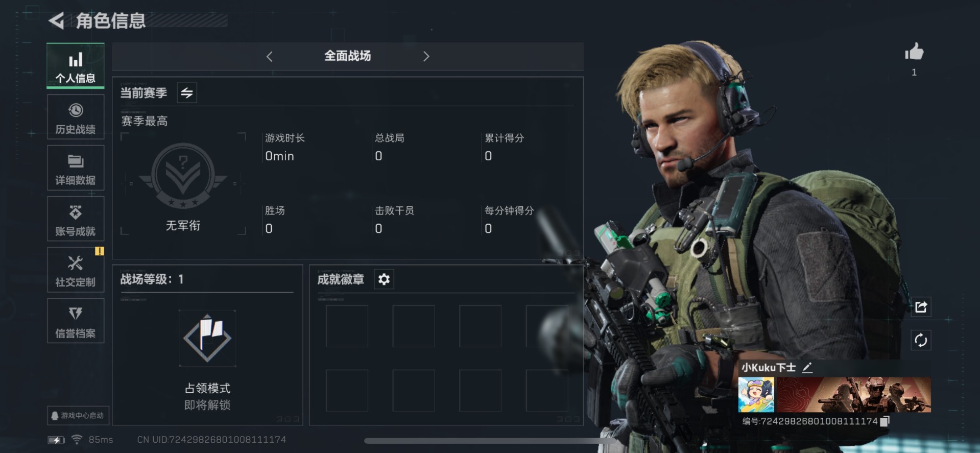Go back using the arrow beside 角色信息

(x=56, y=21)
